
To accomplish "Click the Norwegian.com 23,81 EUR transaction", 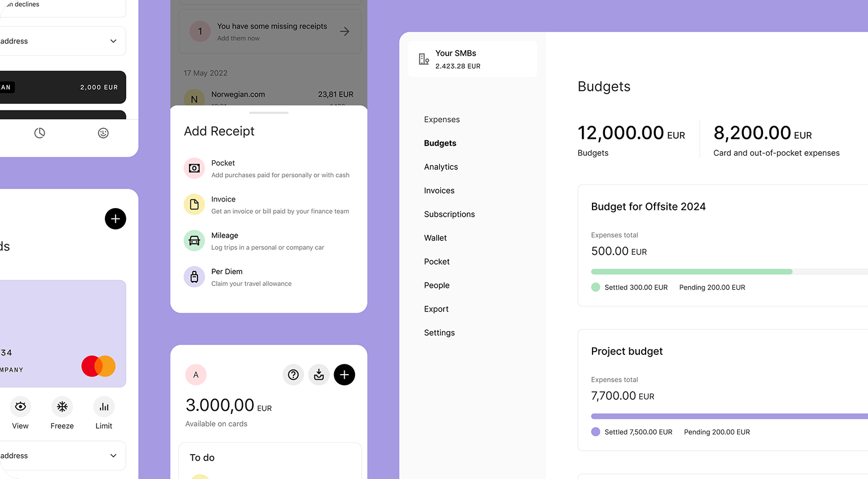I will tap(269, 97).
